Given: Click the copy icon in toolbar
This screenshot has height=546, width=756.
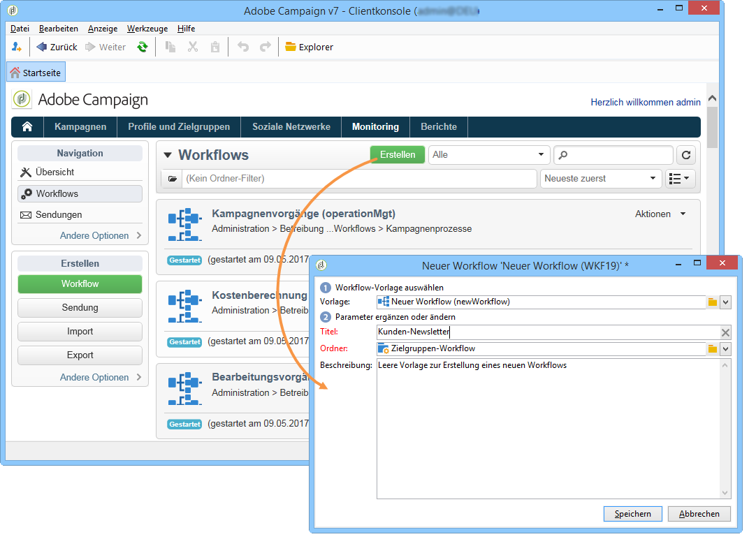Looking at the screenshot, I should tap(170, 47).
